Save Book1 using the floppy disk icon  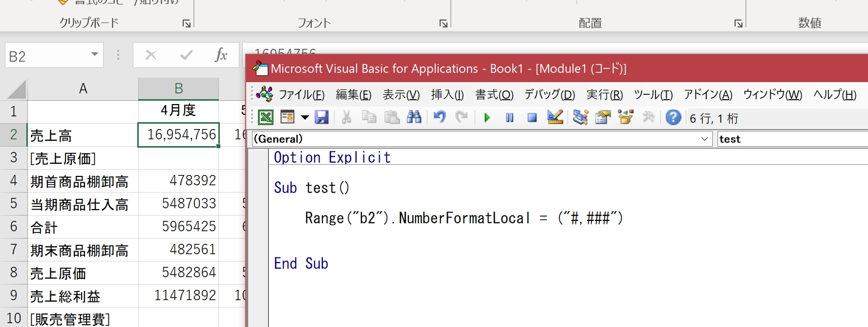point(321,117)
